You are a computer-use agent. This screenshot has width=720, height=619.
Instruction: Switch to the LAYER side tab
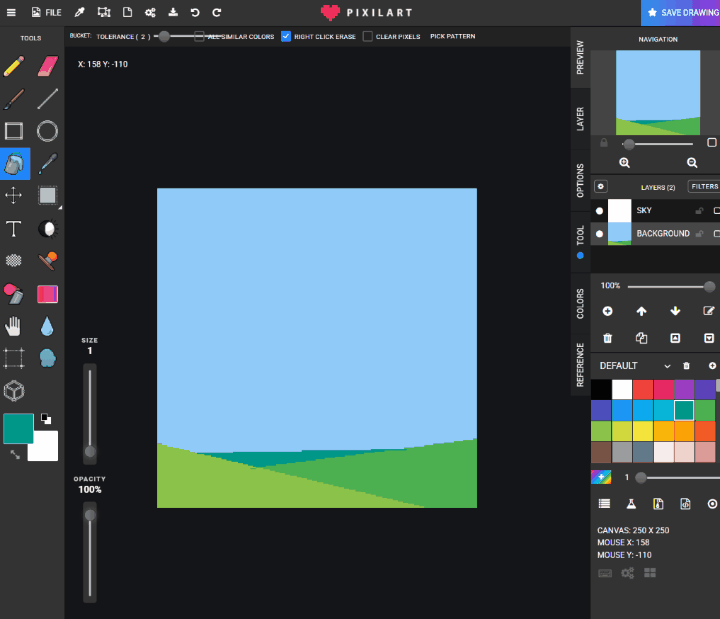point(580,118)
